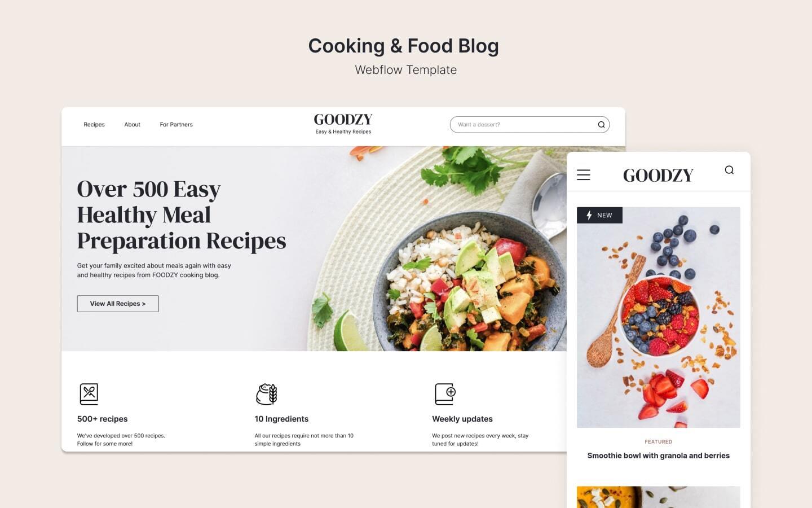Click the search magnifier icon in desktop header
This screenshot has height=508, width=812.
(601, 125)
